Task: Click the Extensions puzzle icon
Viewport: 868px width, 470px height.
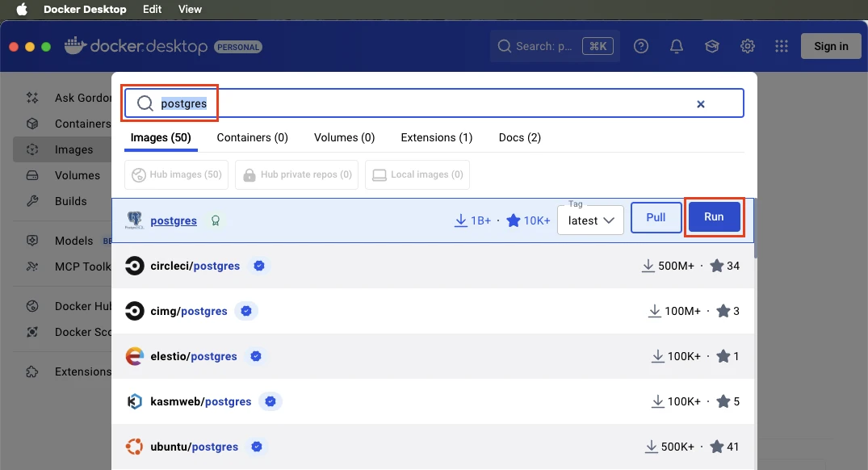Action: [x=32, y=371]
